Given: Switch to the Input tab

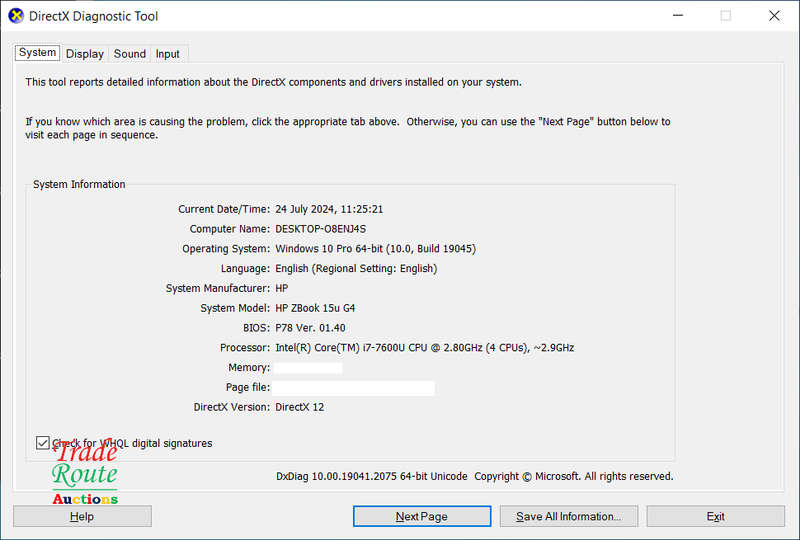Looking at the screenshot, I should click(x=167, y=54).
